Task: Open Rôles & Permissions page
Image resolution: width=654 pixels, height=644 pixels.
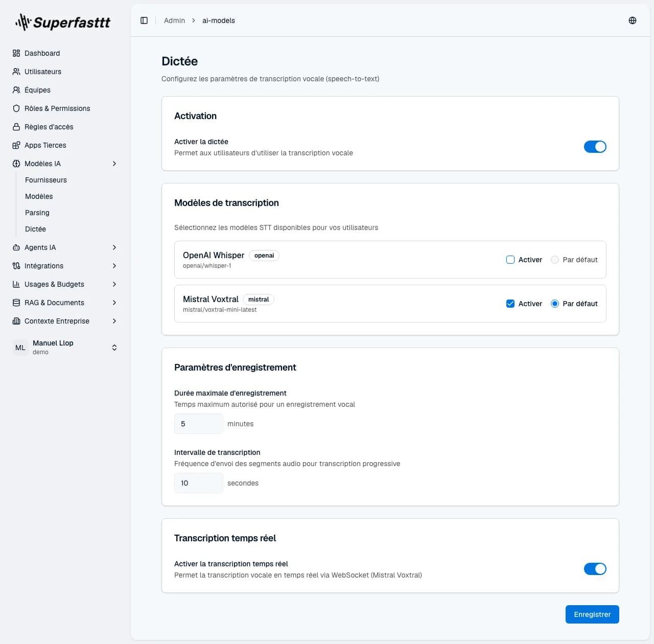Action: click(x=65, y=108)
